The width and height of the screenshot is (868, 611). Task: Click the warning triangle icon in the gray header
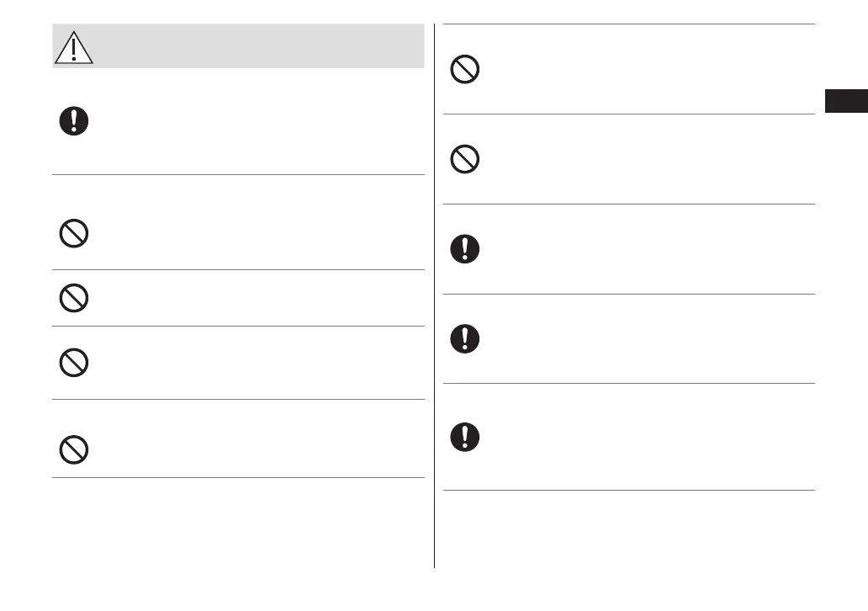click(74, 48)
